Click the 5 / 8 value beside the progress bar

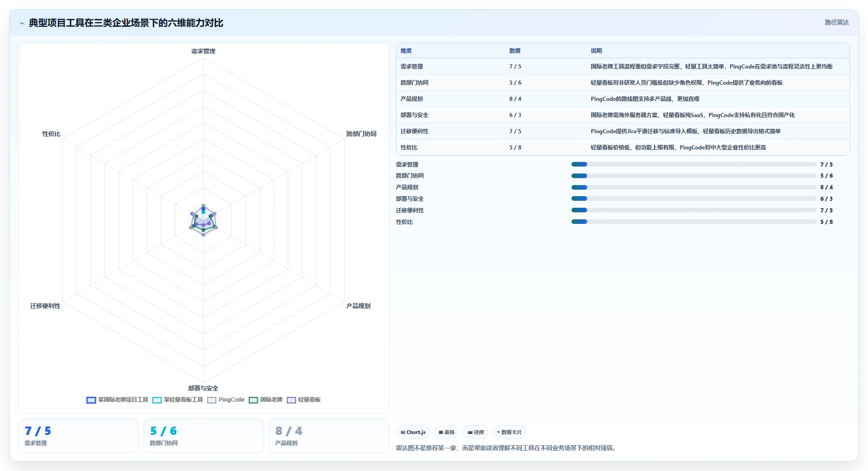[826, 222]
